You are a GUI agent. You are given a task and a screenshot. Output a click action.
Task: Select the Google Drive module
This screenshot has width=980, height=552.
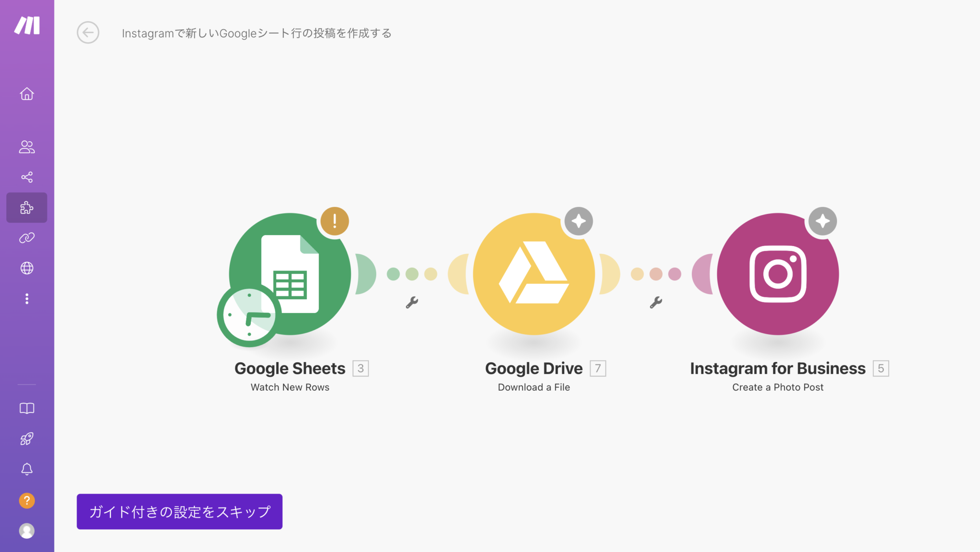[534, 274]
